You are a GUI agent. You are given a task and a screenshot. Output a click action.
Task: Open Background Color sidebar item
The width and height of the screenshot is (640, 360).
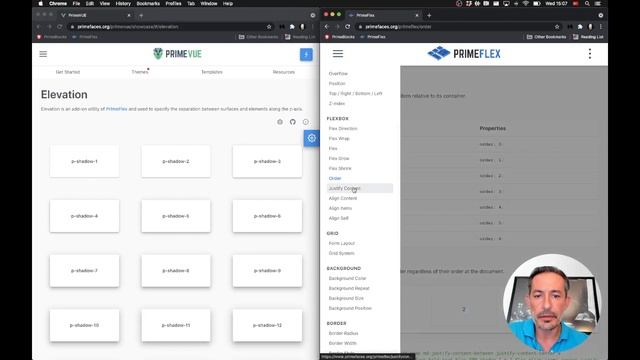pyautogui.click(x=347, y=278)
